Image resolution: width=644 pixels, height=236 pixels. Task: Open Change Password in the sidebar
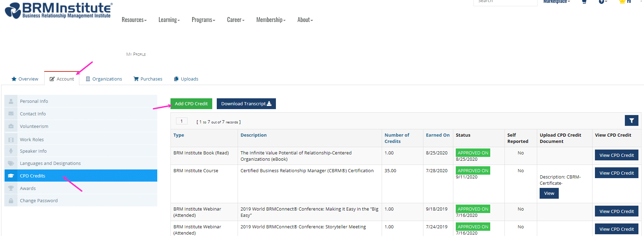pos(81,200)
